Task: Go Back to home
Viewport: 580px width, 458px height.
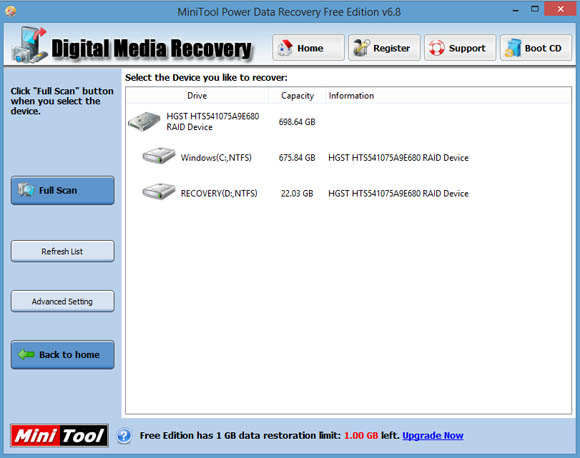Action: [63, 355]
